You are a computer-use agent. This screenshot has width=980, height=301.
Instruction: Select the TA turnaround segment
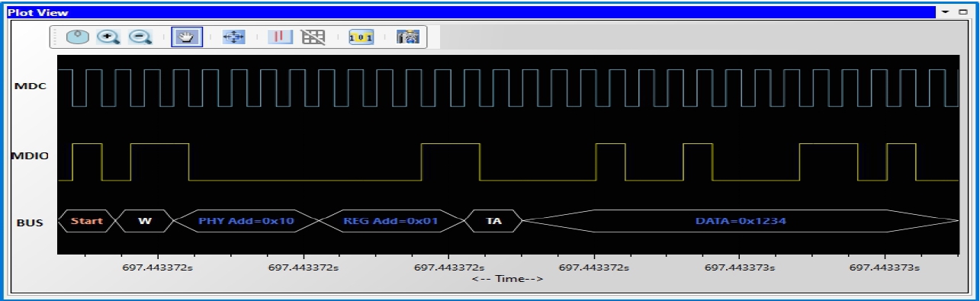click(x=494, y=221)
